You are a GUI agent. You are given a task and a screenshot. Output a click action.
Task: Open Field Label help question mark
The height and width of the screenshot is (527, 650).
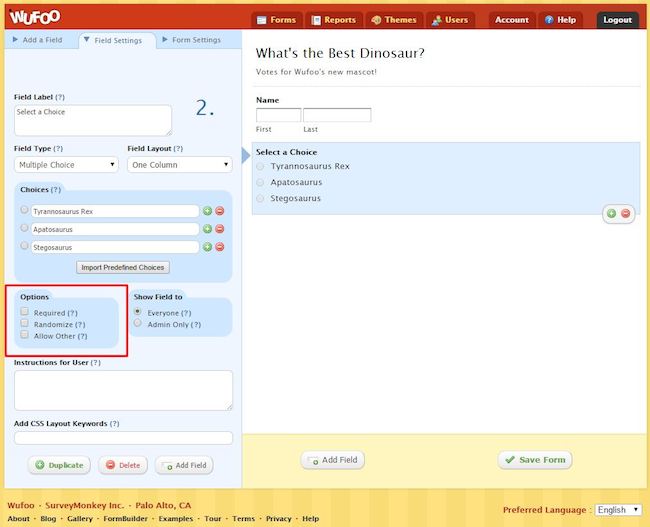(60, 97)
